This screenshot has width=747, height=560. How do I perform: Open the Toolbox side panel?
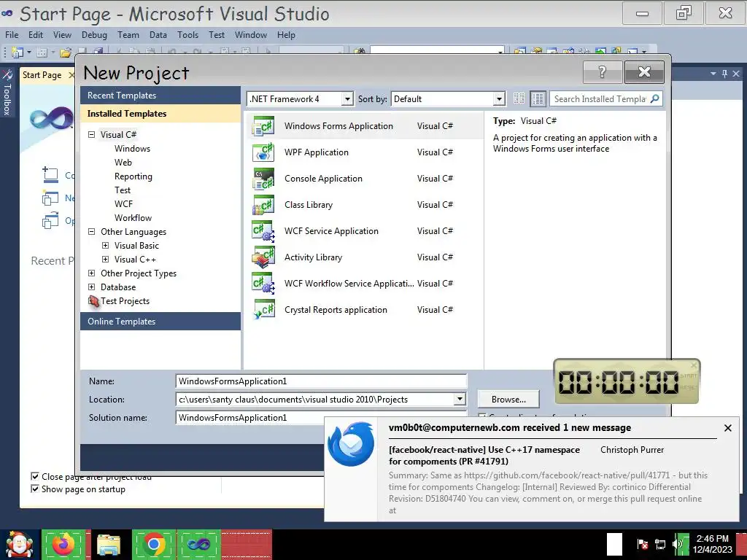click(7, 93)
